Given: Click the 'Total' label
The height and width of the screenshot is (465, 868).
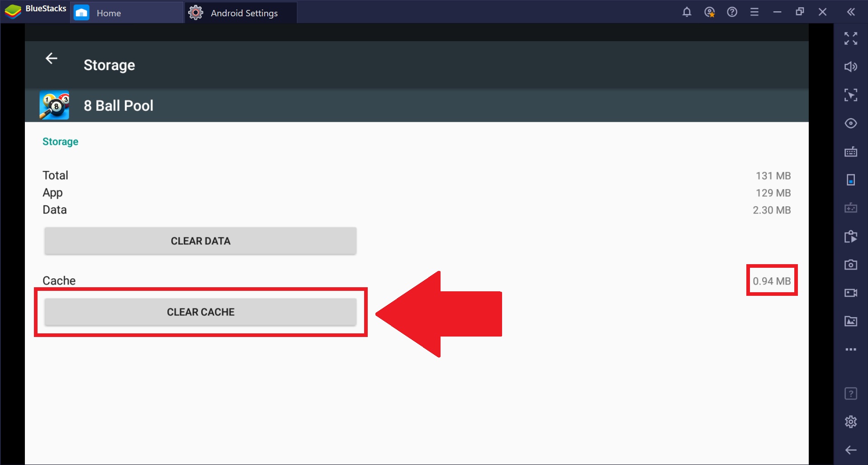Looking at the screenshot, I should [55, 176].
